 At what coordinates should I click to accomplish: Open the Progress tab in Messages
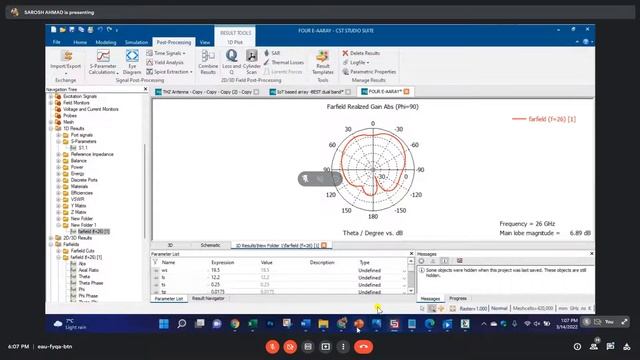tap(458, 299)
